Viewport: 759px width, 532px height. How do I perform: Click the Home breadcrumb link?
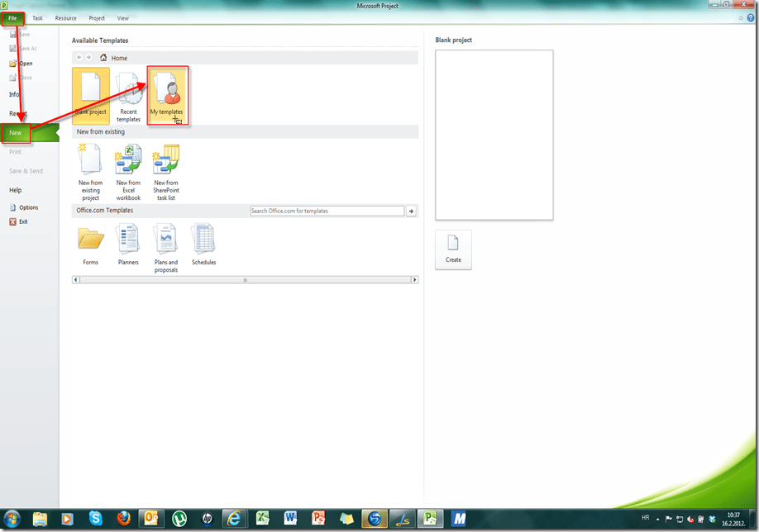click(119, 58)
